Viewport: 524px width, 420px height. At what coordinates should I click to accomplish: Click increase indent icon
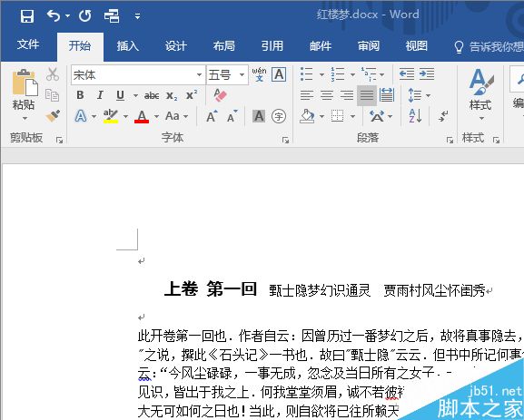click(427, 73)
